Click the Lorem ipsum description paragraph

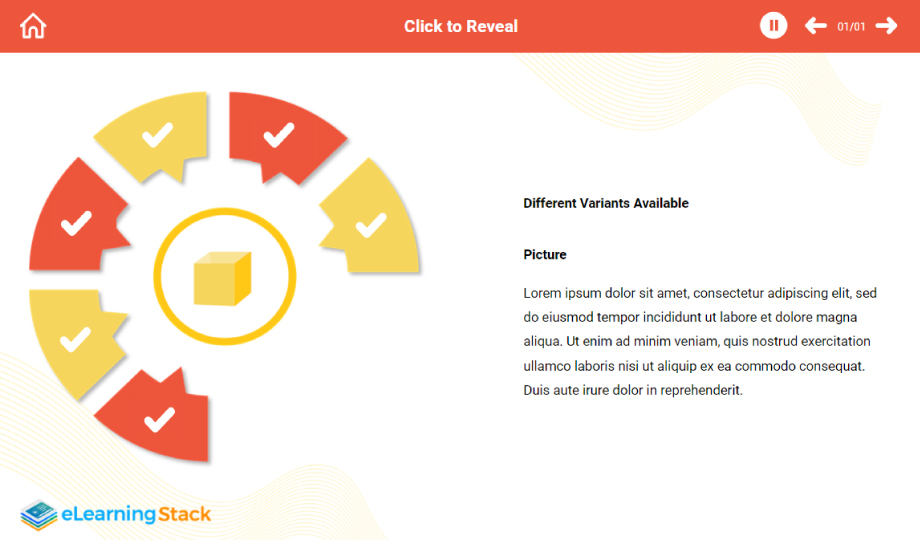(699, 341)
